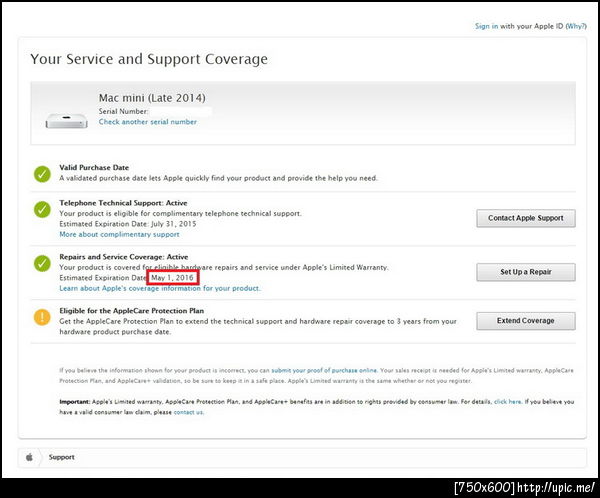Click the Telephone Technical Support: Active heading
This screenshot has width=600, height=498.
[x=123, y=203]
